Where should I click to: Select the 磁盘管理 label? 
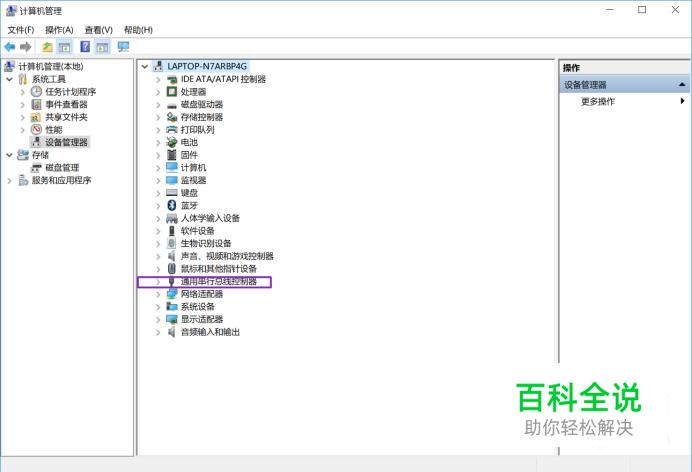(x=62, y=168)
